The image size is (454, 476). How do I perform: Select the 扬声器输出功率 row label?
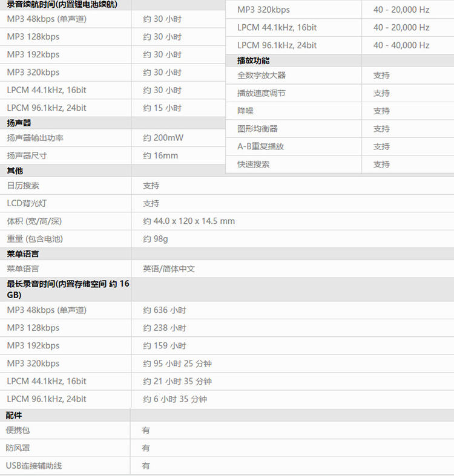point(35,138)
